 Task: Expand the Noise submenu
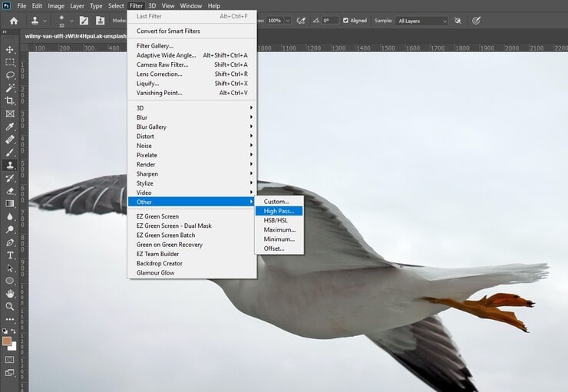coord(192,146)
